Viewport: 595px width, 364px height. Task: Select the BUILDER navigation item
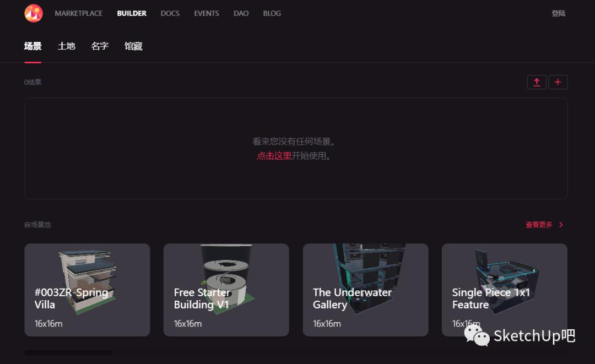coord(132,13)
